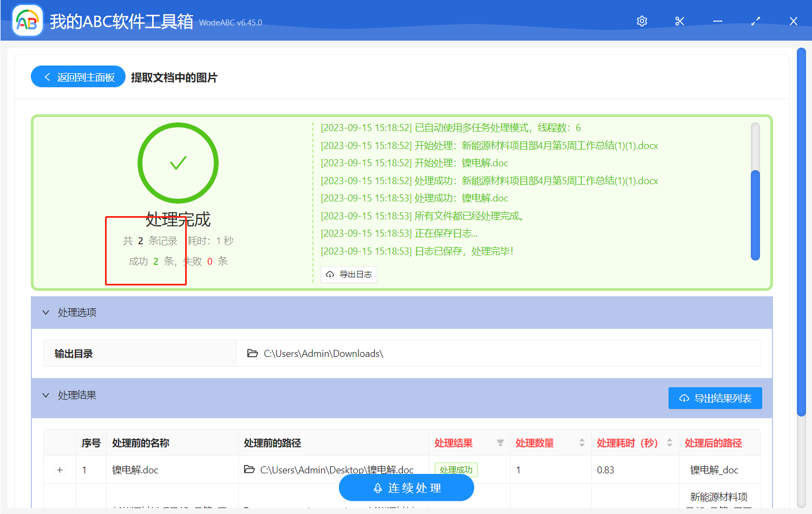The width and height of the screenshot is (812, 514).
Task: Click the sort arrows on 处理数量 column
Action: click(582, 443)
